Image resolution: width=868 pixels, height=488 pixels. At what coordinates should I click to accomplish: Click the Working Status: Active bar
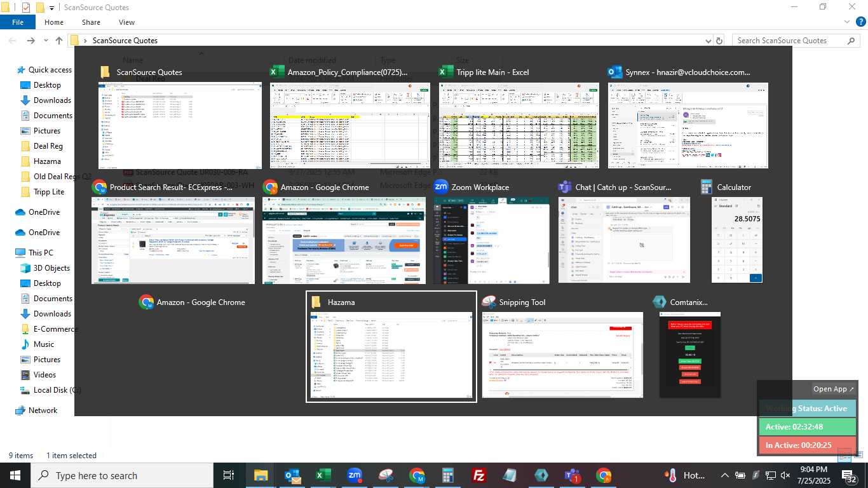pyautogui.click(x=808, y=409)
